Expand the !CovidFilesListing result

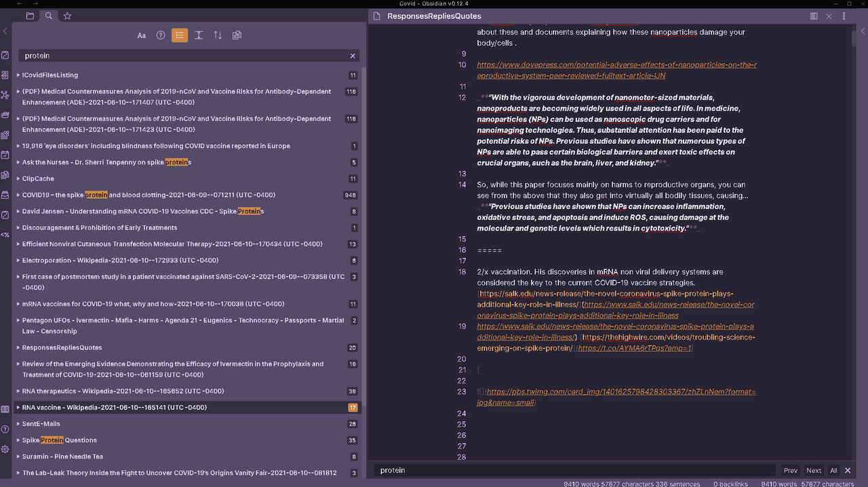click(18, 75)
